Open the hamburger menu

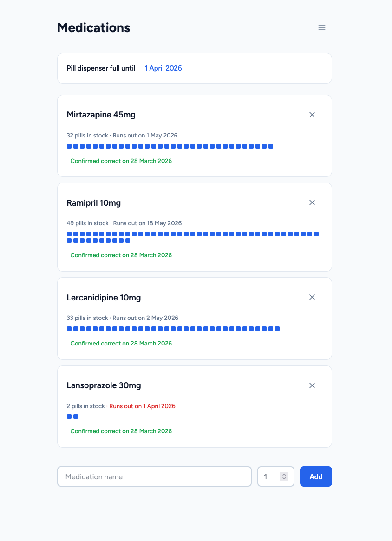pyautogui.click(x=322, y=27)
